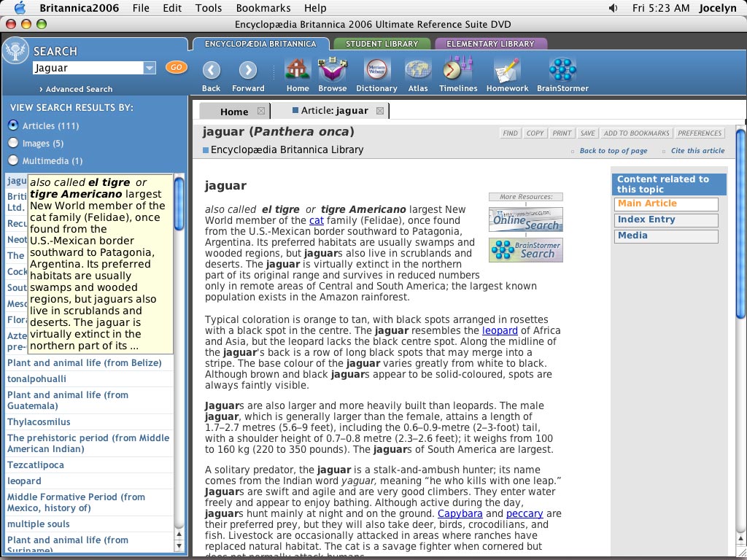Click the volume speaker icon in menu bar
The width and height of the screenshot is (747, 560).
tap(613, 8)
